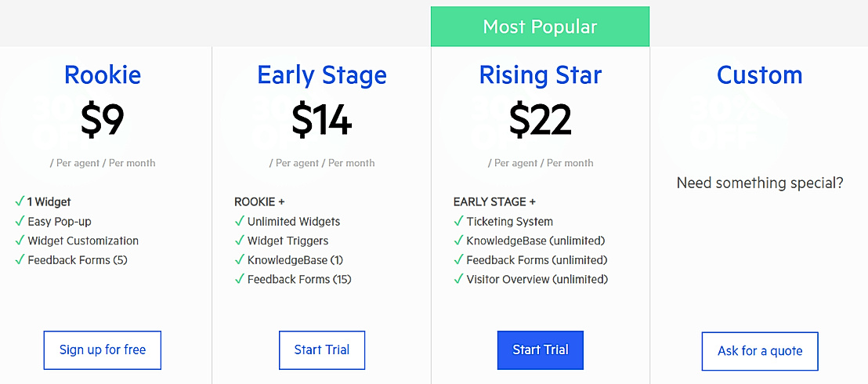Click the Rookie plan heading
This screenshot has width=868, height=384.
103,75
